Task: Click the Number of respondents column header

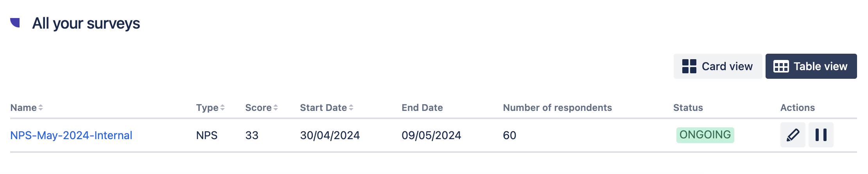Action: [x=557, y=108]
